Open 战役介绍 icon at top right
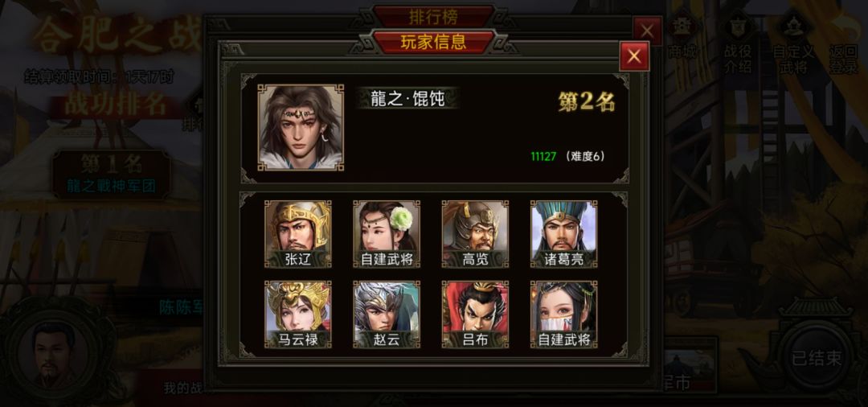868x407 pixels. pos(737,43)
